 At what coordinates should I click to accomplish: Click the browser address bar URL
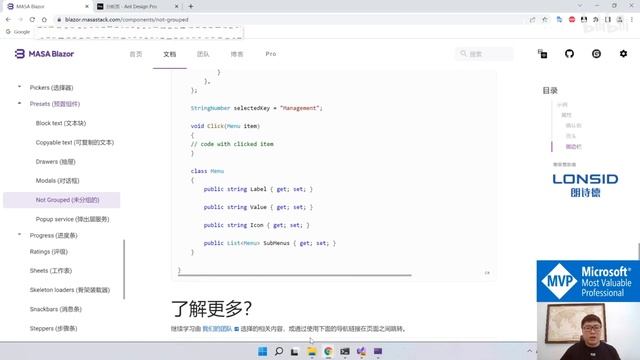pos(127,20)
